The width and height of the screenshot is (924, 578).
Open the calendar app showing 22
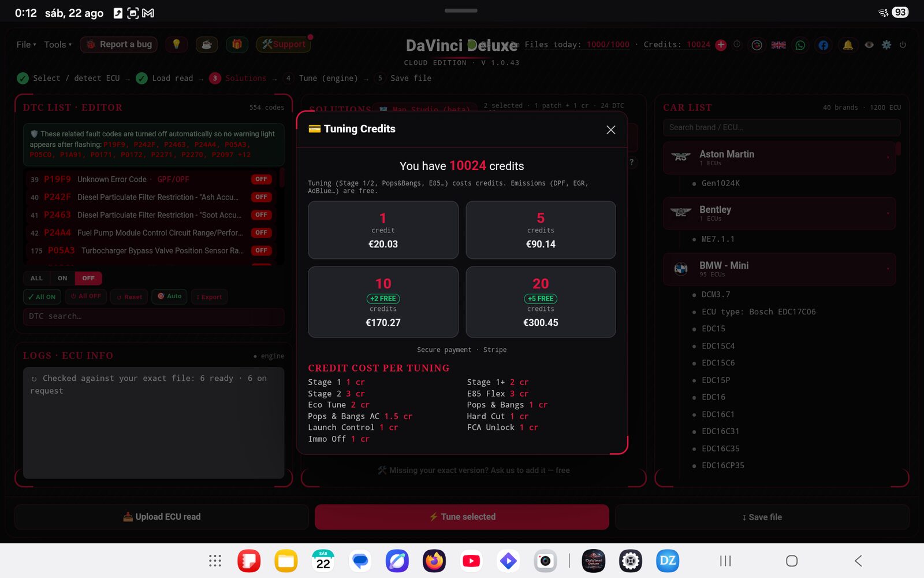pyautogui.click(x=323, y=561)
